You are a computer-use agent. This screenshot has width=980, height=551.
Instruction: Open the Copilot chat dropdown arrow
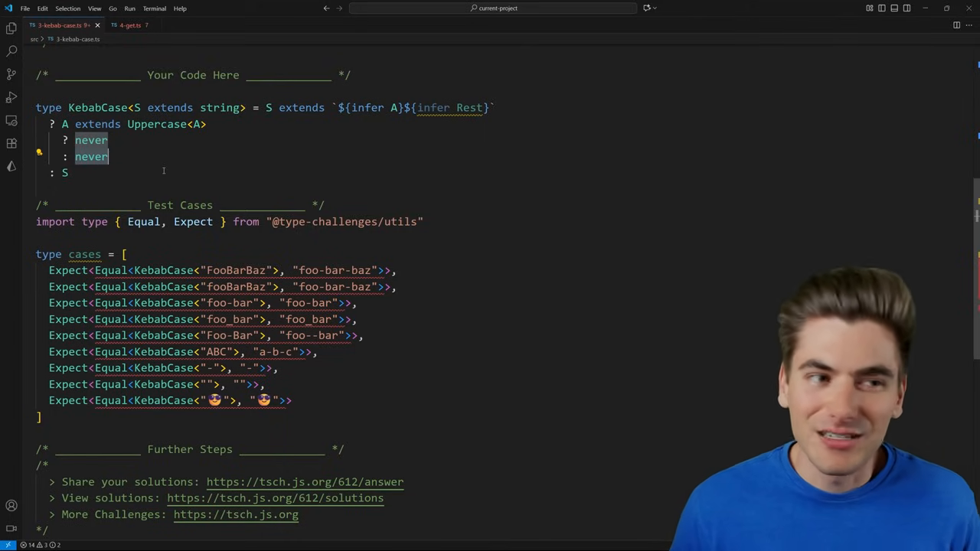point(655,8)
